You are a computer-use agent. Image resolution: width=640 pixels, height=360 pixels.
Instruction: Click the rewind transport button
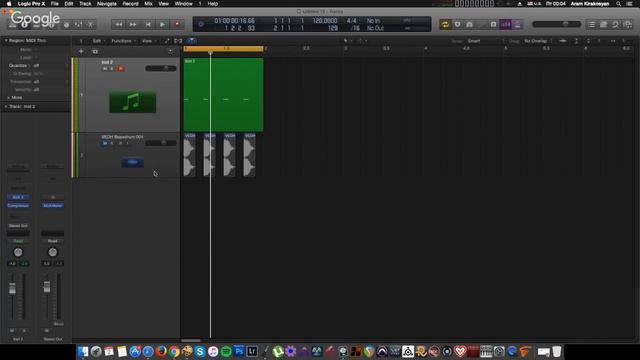pyautogui.click(x=119, y=24)
